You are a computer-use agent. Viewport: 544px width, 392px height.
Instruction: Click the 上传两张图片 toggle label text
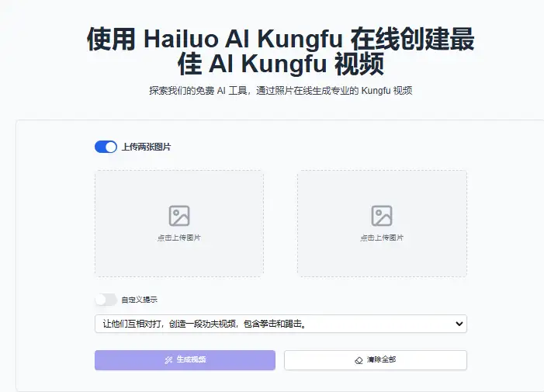point(146,147)
